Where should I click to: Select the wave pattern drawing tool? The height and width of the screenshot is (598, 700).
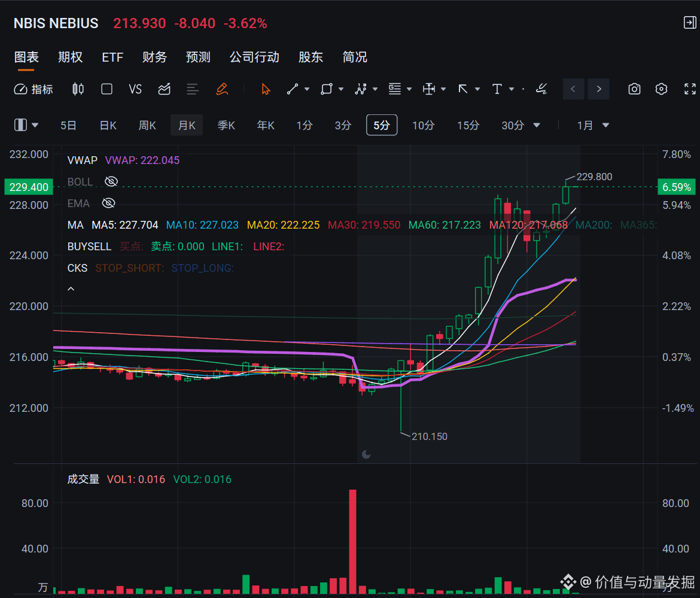tap(361, 89)
